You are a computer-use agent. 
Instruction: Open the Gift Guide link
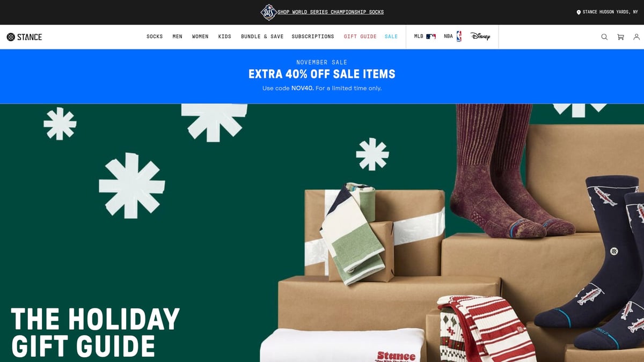[x=360, y=36]
